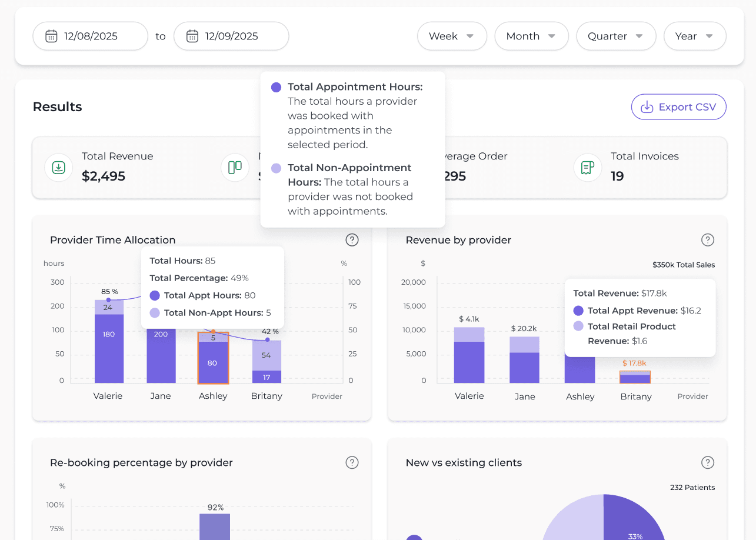
Task: Click the Total Invoices receipt icon
Action: coord(587,167)
